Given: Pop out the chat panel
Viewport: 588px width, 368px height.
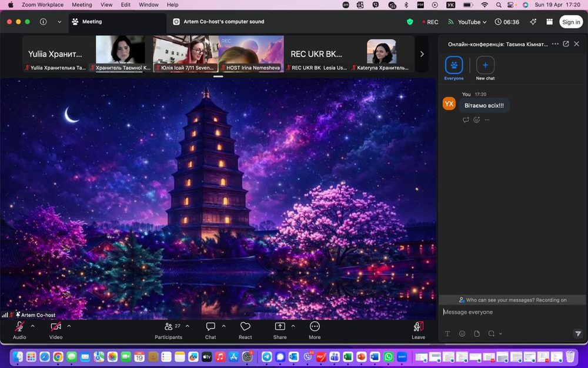Looking at the screenshot, I should [x=566, y=44].
